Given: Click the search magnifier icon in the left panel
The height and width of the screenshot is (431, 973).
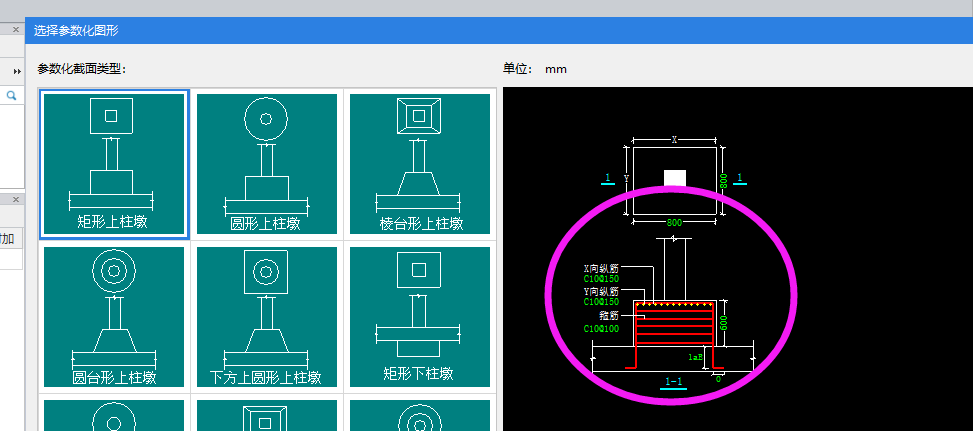Looking at the screenshot, I should [12, 95].
